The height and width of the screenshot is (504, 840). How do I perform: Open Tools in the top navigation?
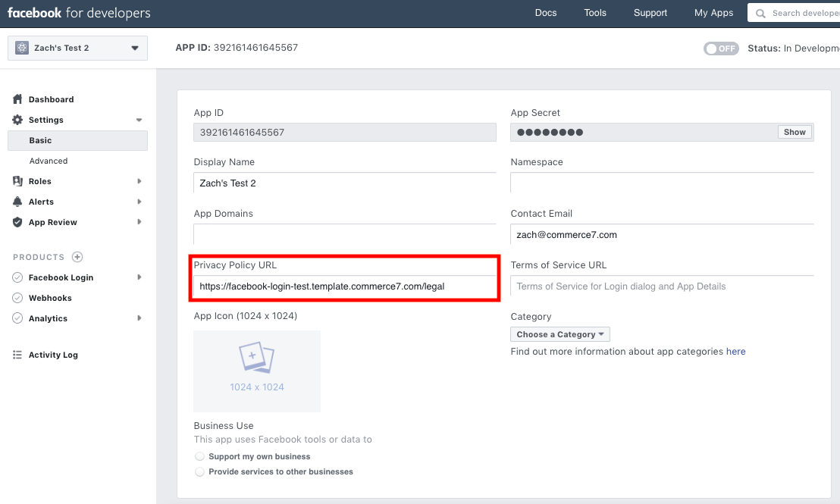[x=595, y=13]
